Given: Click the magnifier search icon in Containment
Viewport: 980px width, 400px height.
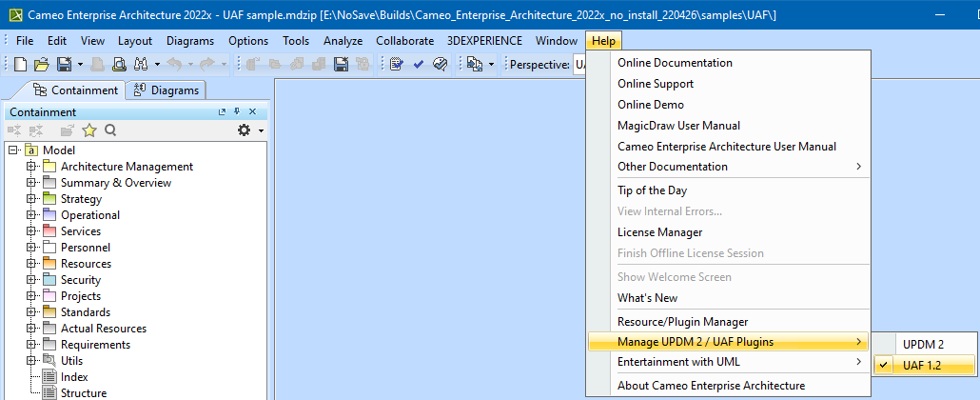Looking at the screenshot, I should click(x=110, y=130).
